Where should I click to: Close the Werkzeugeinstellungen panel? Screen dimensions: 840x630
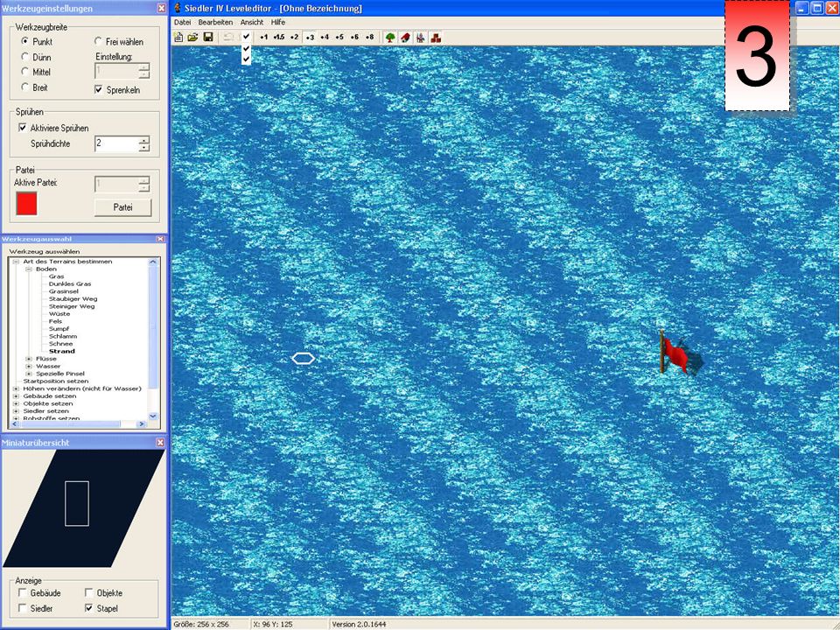161,8
